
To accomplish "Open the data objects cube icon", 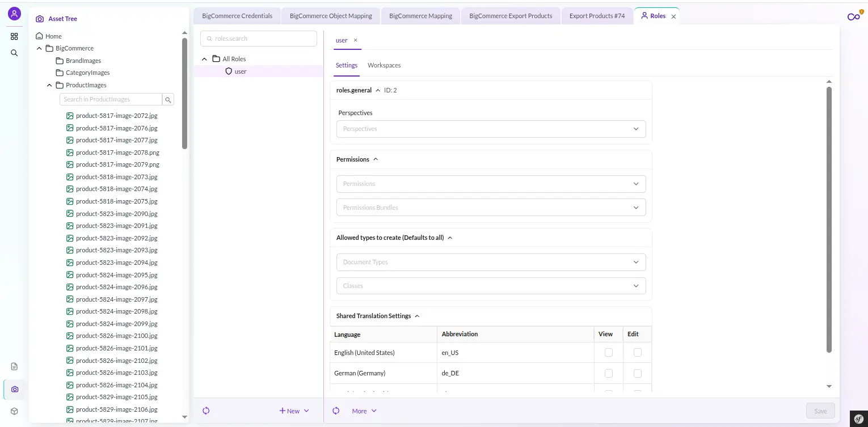I will (x=15, y=411).
